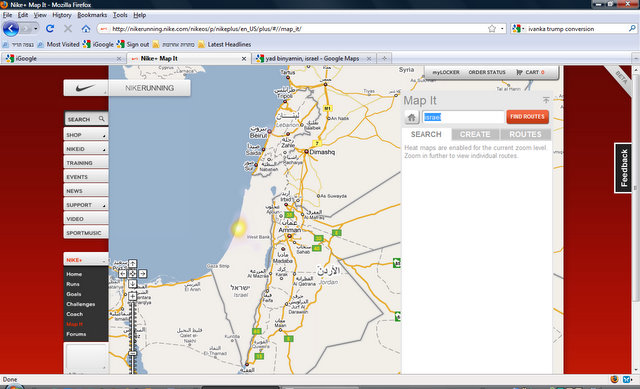The width and height of the screenshot is (640, 389).
Task: Click the NIKERUNNING header button
Action: pos(149,88)
